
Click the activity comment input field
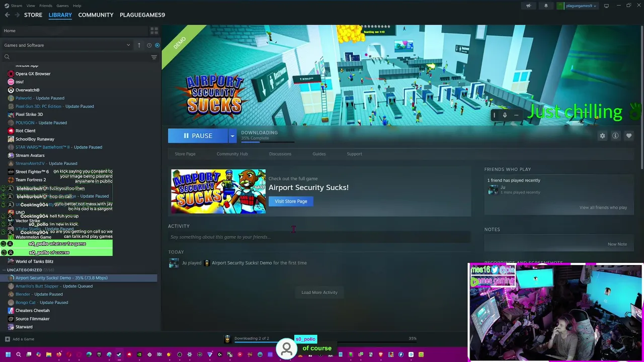click(319, 237)
